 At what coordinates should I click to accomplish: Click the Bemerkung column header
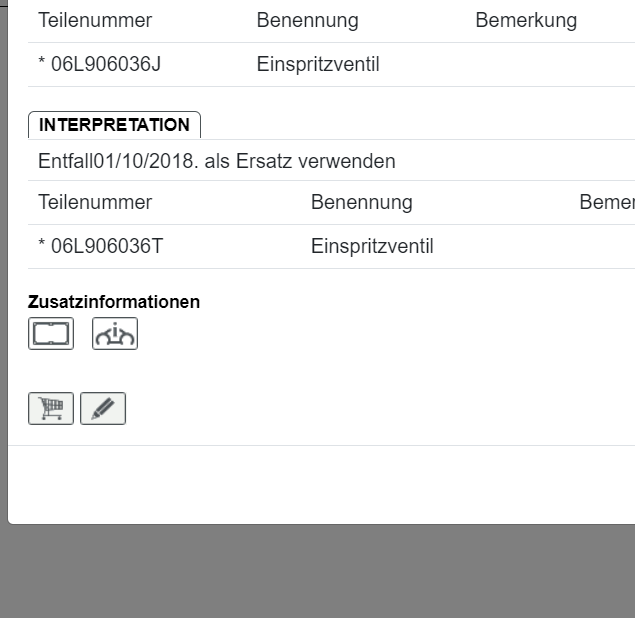[x=526, y=20]
